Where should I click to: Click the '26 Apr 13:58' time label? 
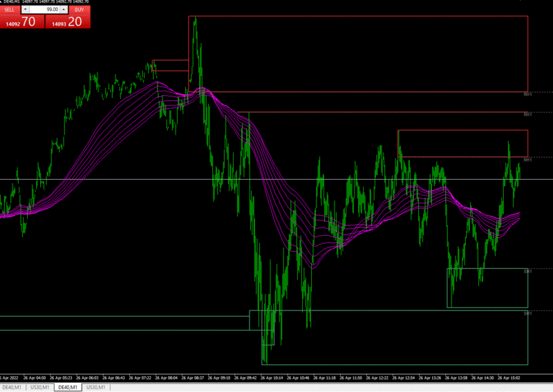click(456, 378)
